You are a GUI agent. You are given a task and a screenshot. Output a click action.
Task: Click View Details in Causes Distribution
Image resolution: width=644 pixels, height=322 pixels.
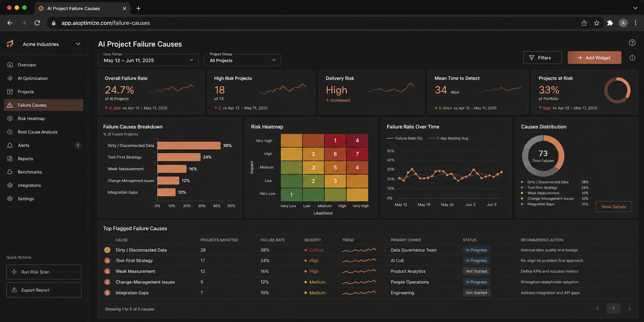coord(614,207)
